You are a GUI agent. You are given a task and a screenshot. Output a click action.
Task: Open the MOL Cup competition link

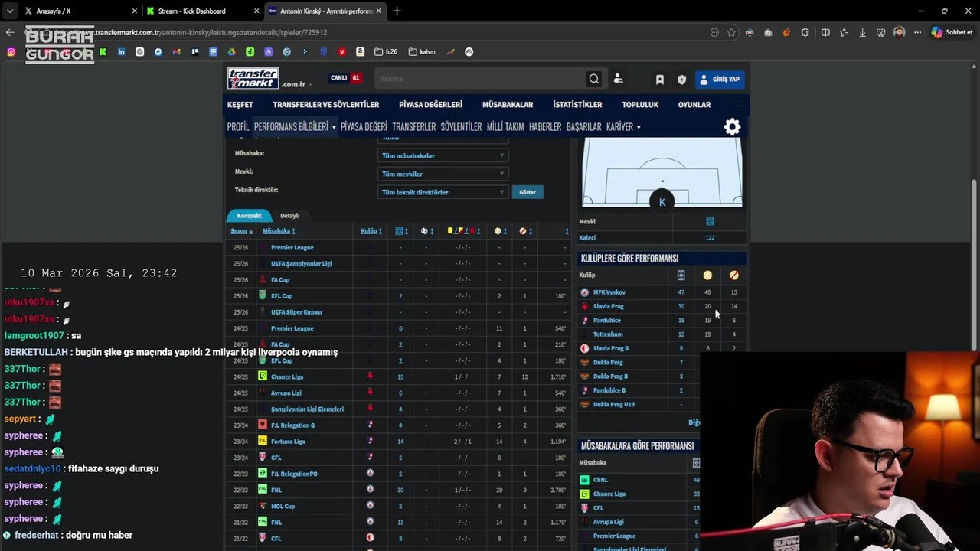(283, 507)
